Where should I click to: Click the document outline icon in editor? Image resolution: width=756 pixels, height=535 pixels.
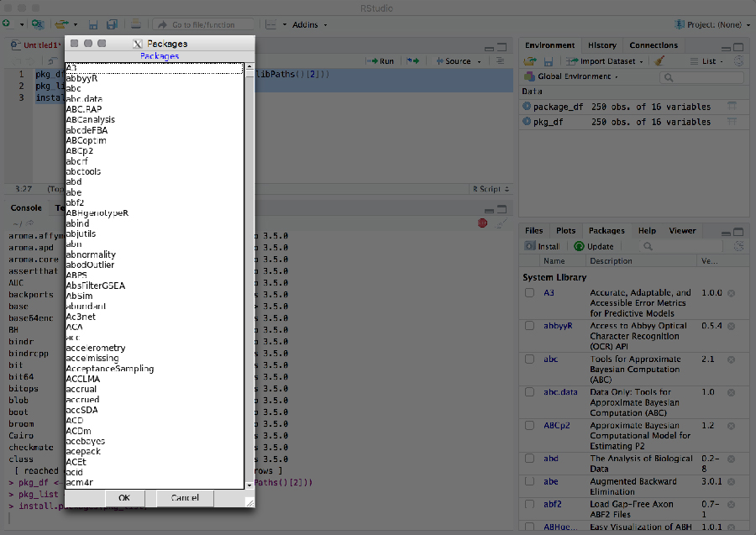500,61
